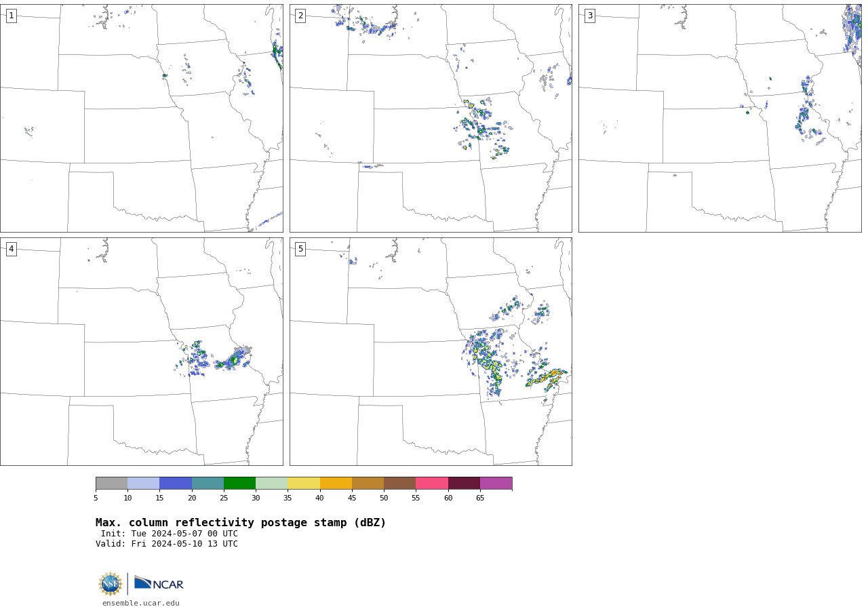868x611 pixels.
Task: Click the Init: Tue 2024-05-07 00 UTC line
Action: 170,534
